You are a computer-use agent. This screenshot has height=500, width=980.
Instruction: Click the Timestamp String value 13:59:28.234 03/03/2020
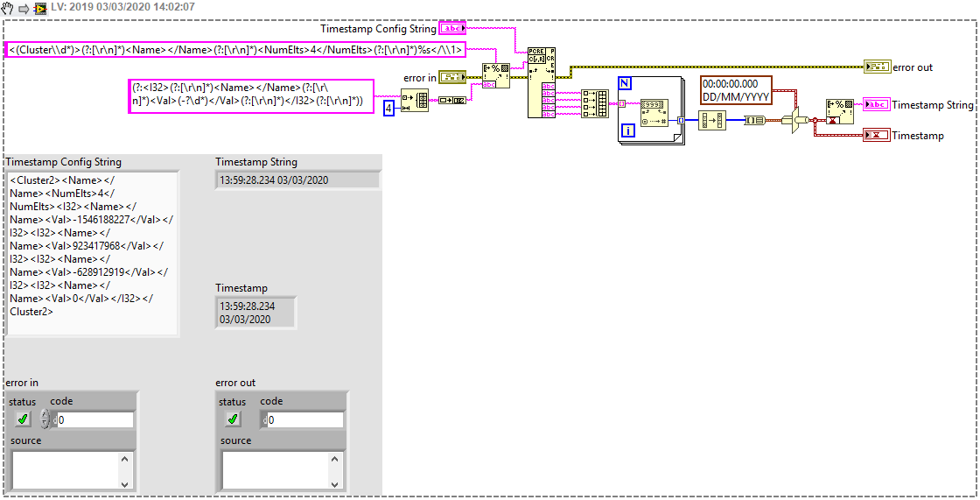[x=274, y=180]
